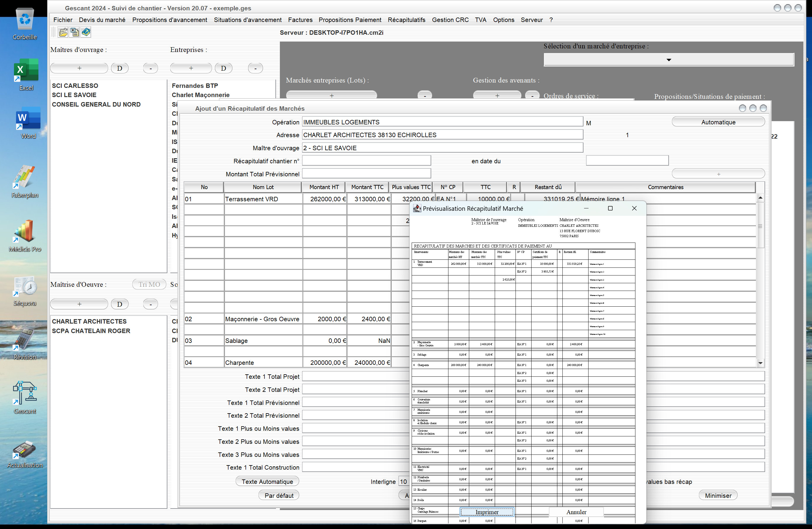Open the marché d'entreprise selection dropdown
Image resolution: width=812 pixels, height=529 pixels.
[669, 60]
